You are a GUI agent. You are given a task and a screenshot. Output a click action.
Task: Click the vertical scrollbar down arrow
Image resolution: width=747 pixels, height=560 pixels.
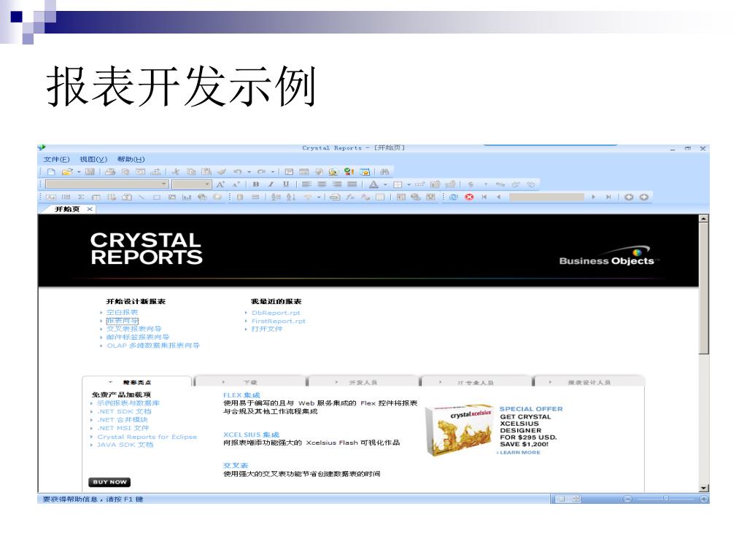pos(704,488)
